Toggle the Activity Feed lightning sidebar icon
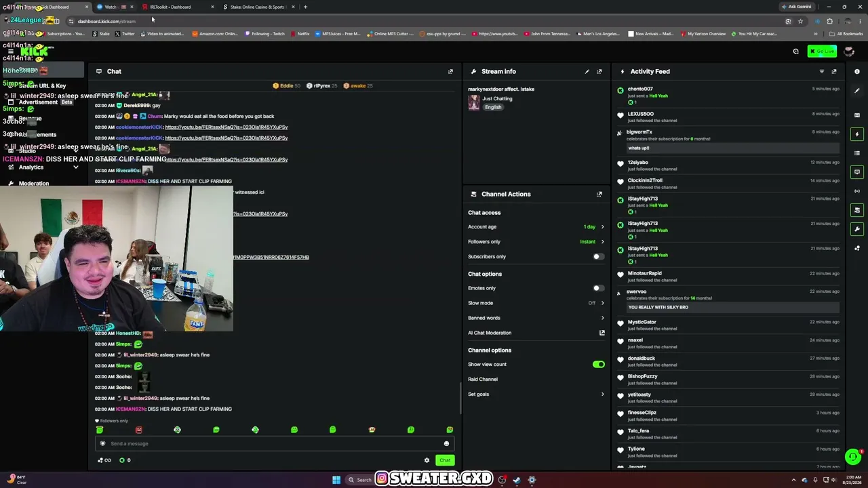The width and height of the screenshot is (868, 488). 857,134
